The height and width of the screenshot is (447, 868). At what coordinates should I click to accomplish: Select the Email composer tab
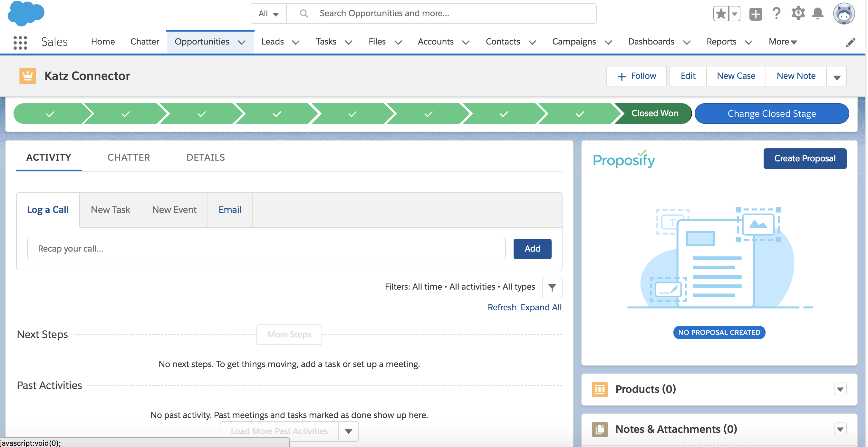[x=230, y=210]
